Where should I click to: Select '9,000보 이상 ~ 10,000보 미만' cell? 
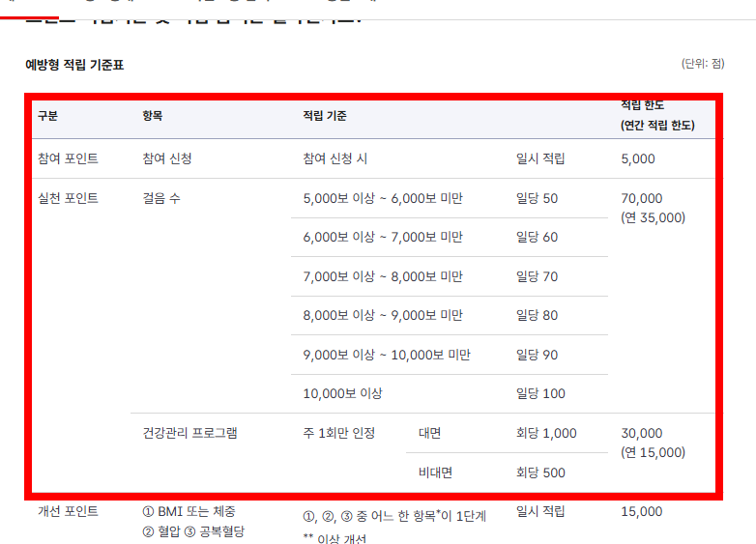tap(387, 355)
